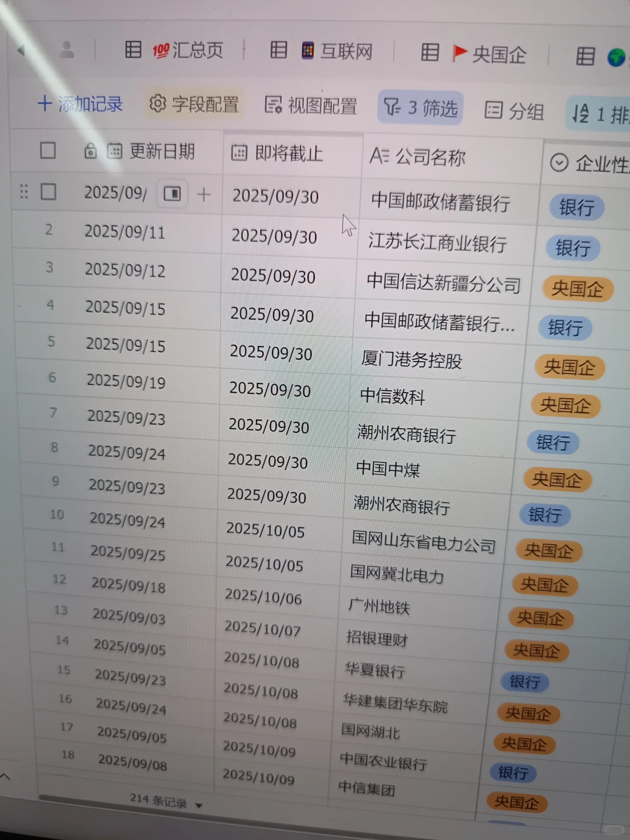Image resolution: width=630 pixels, height=840 pixels.
Task: Select the 中信数科 cell
Action: coord(393,396)
